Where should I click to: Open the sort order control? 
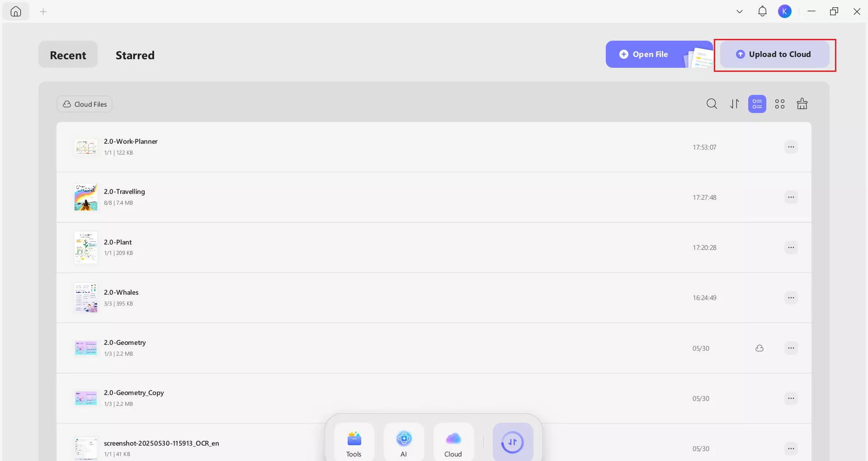(x=734, y=103)
